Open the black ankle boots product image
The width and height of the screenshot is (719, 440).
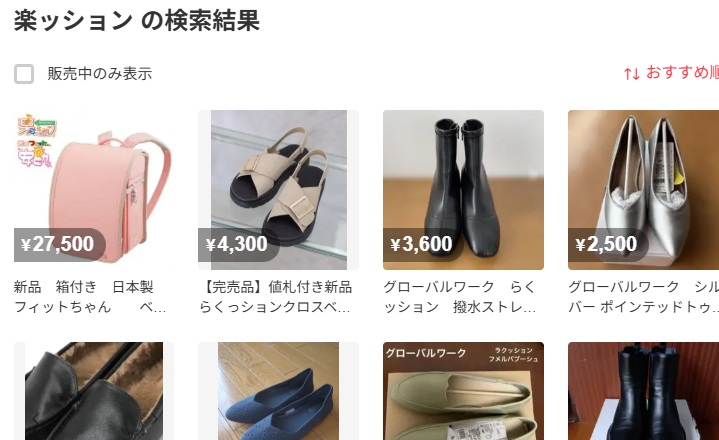(x=463, y=190)
